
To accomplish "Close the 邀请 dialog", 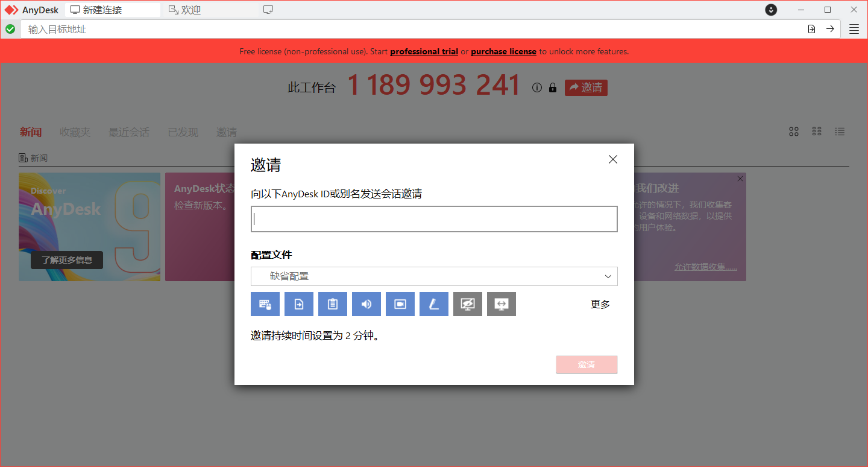I will coord(613,159).
